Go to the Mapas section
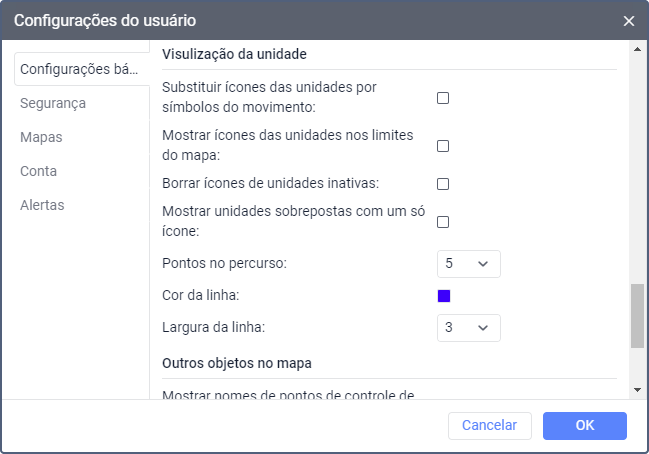649x454 pixels. coord(41,137)
